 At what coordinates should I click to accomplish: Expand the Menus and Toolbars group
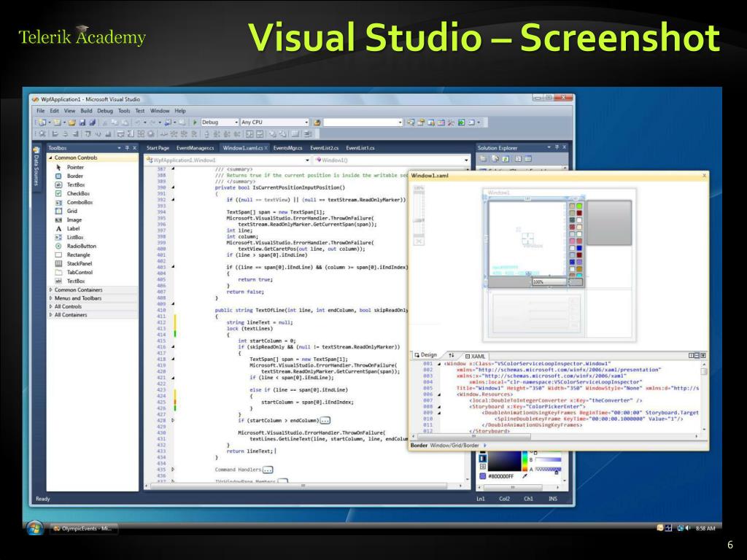pyautogui.click(x=51, y=298)
